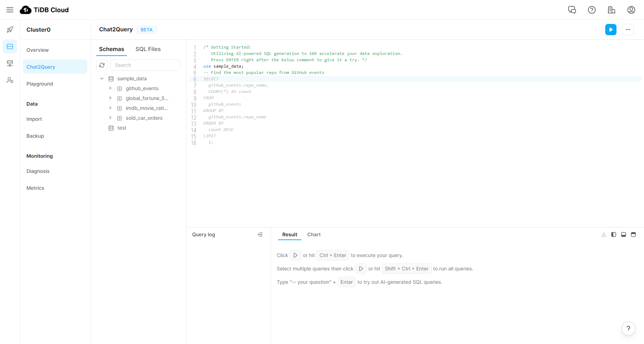Expand the github_events table
The image size is (644, 344).
[x=110, y=88]
